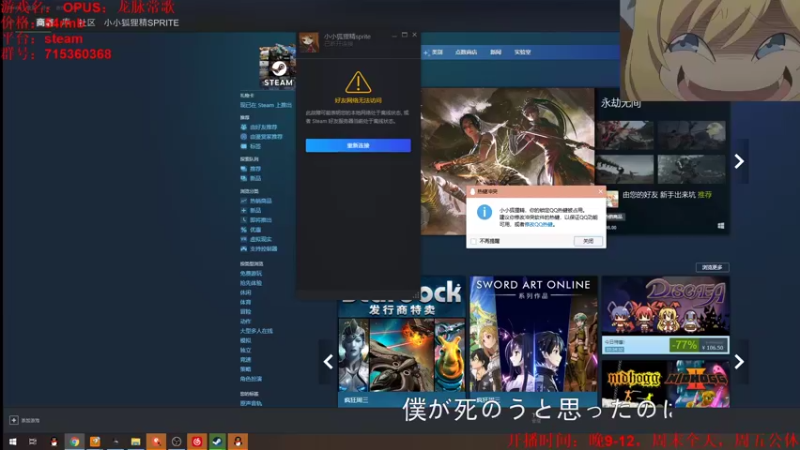Open Disgaea -77% daily deal card

665,316
